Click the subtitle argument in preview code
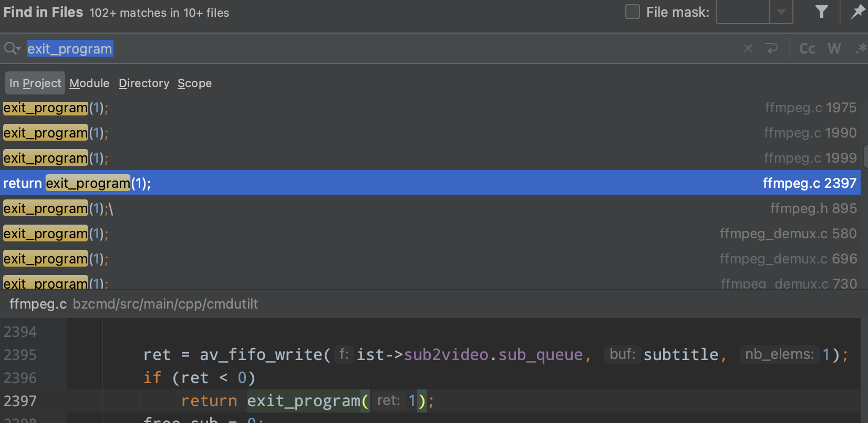Image resolution: width=868 pixels, height=423 pixels. click(680, 355)
